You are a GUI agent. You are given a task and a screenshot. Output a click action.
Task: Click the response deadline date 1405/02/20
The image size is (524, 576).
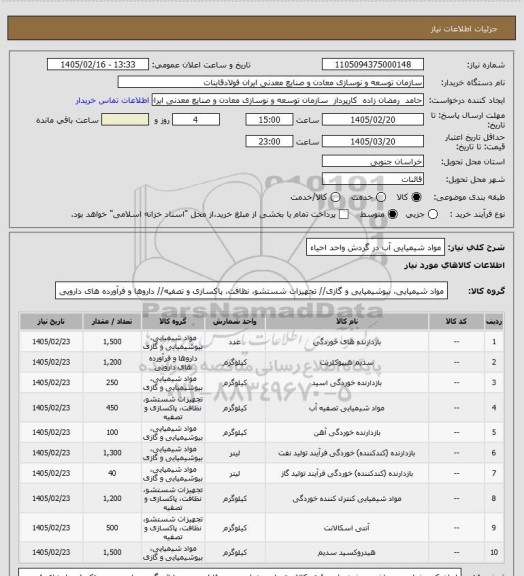tap(373, 120)
